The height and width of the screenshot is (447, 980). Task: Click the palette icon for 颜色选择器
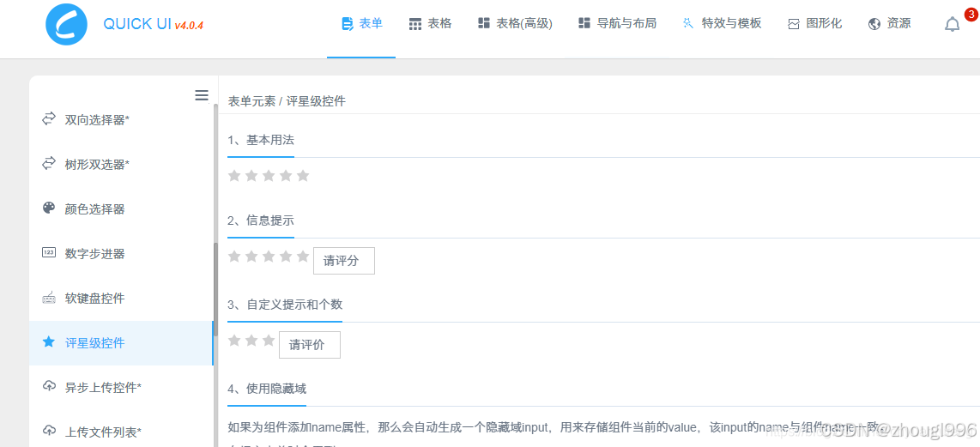click(x=49, y=208)
